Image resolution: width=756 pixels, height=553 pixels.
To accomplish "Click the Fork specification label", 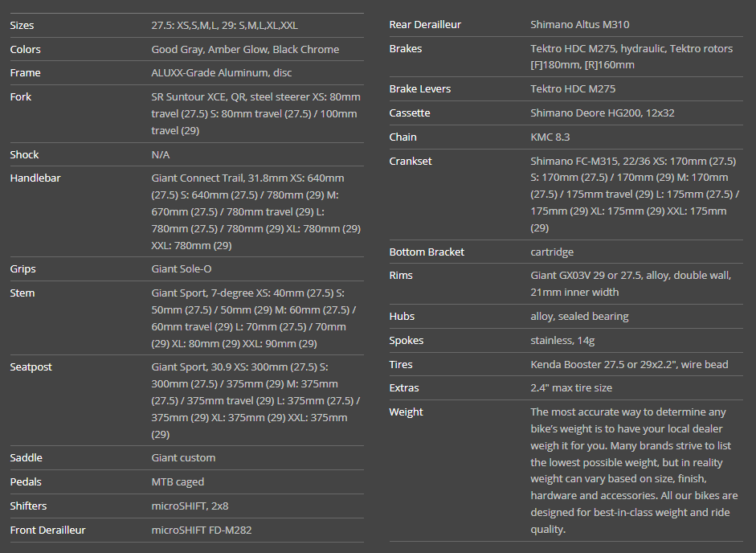I will [21, 96].
